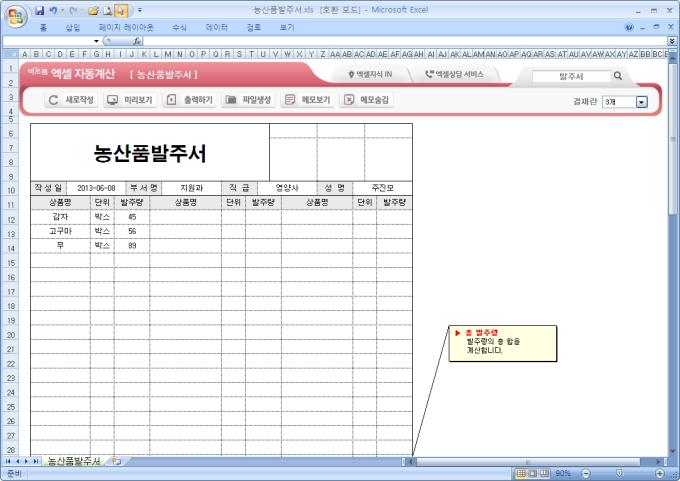
Task: Select the date cell 2013-06-08
Action: (96, 188)
